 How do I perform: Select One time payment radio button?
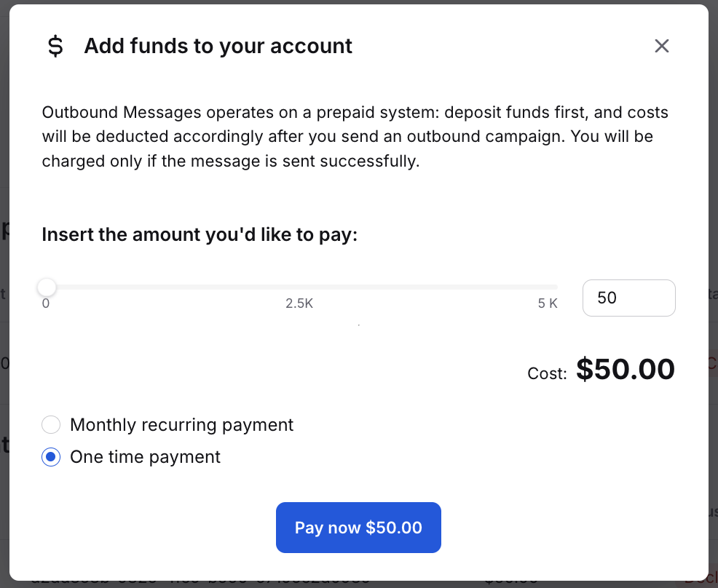51,457
